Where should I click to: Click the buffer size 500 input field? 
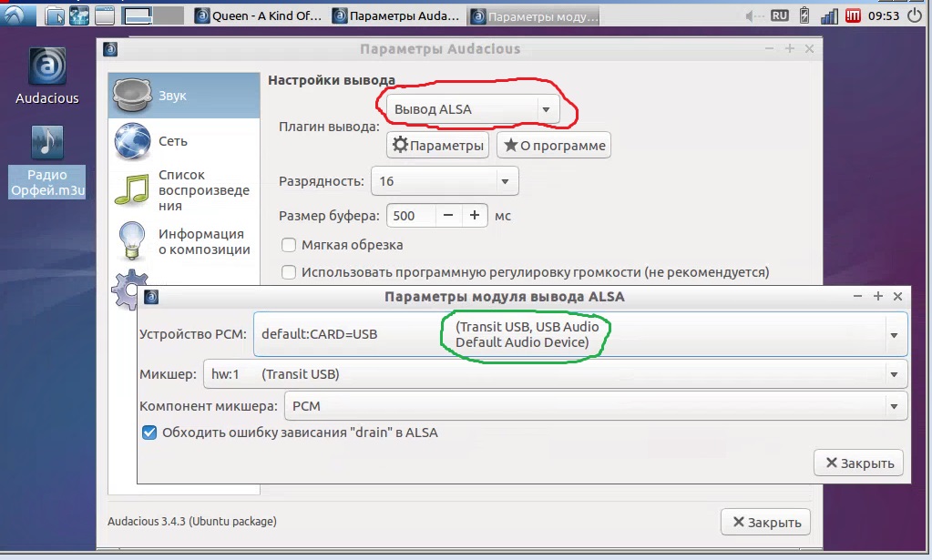(411, 216)
